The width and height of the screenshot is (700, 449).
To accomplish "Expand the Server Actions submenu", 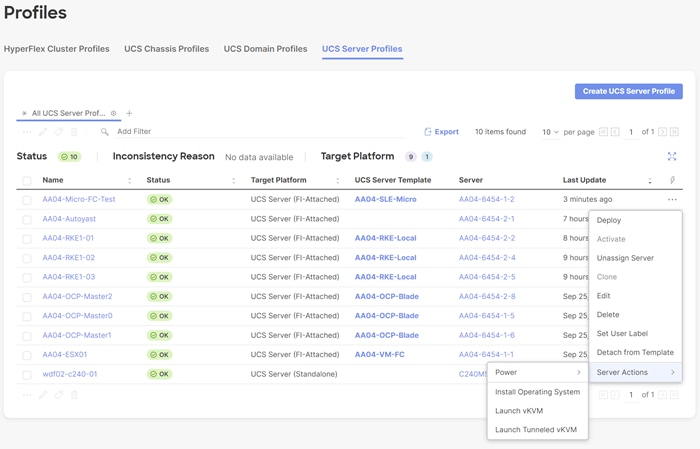I will pos(635,372).
